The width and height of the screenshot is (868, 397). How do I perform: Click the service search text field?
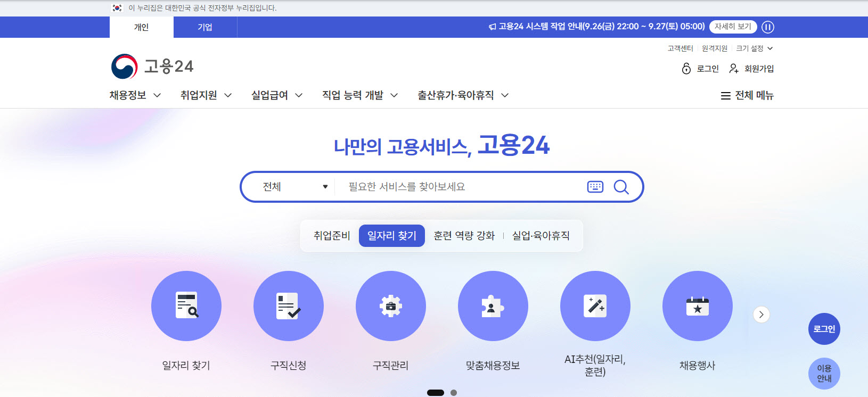coord(458,187)
